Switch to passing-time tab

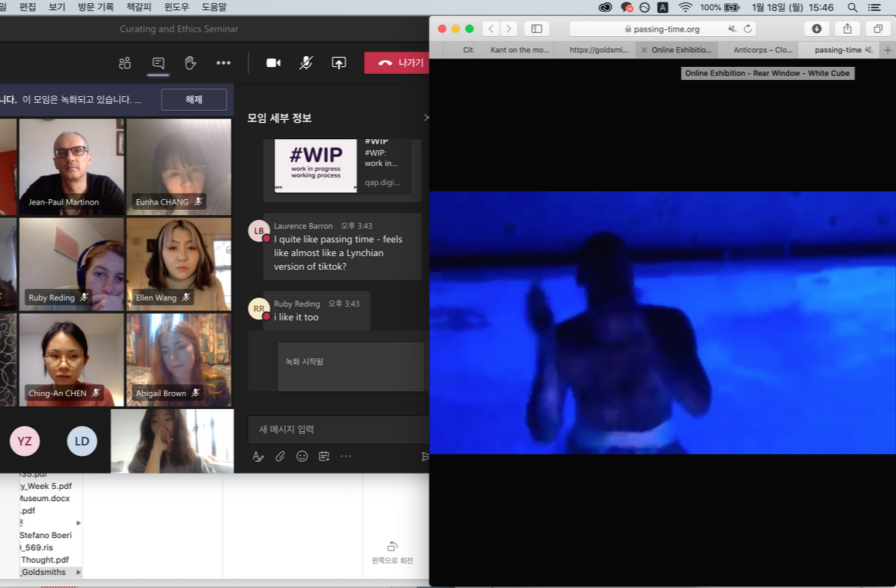click(838, 50)
